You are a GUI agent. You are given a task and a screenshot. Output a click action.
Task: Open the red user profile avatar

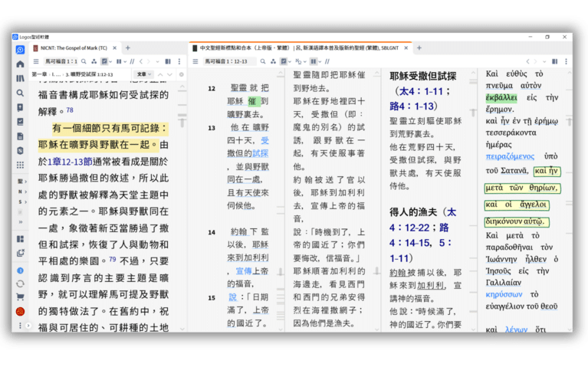click(x=20, y=312)
